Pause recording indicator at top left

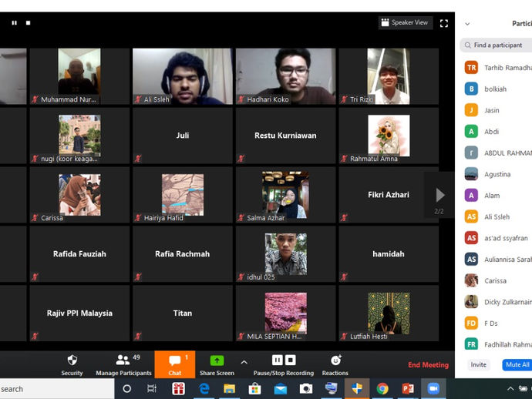click(x=14, y=22)
